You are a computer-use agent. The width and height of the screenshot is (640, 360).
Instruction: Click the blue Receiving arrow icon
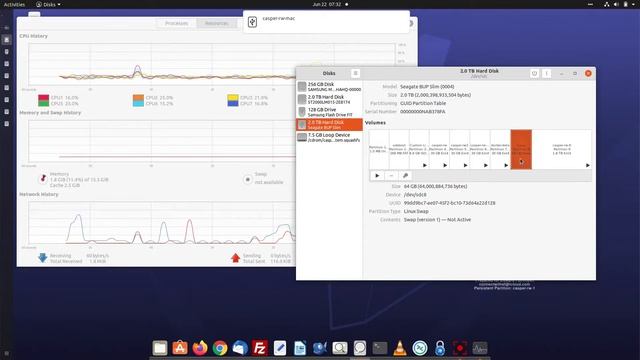42,258
